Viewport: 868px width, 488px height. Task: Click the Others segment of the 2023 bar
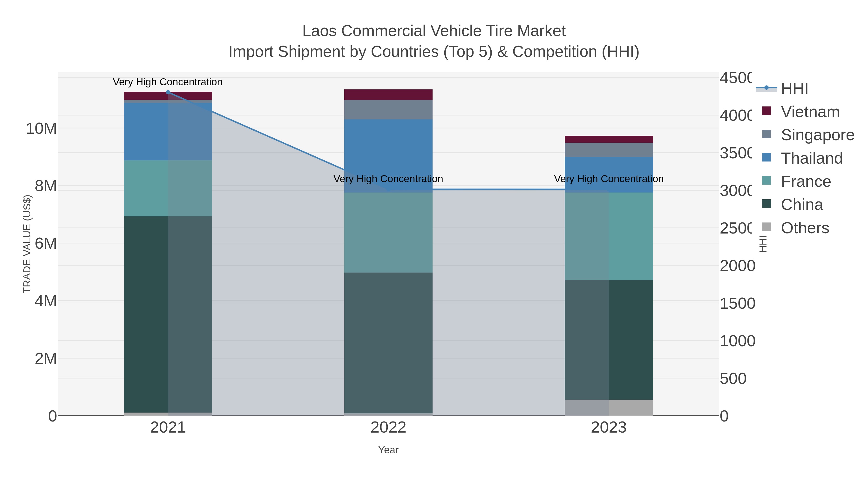click(609, 408)
